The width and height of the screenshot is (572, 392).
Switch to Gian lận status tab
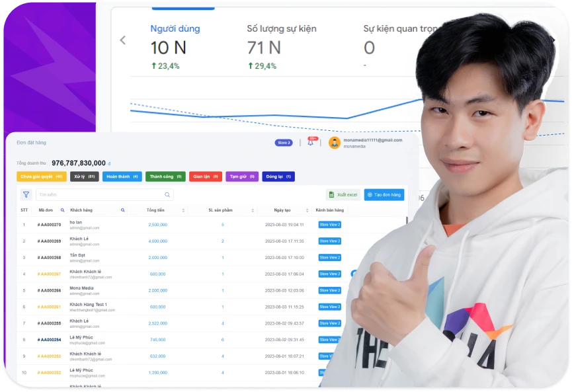pyautogui.click(x=206, y=176)
